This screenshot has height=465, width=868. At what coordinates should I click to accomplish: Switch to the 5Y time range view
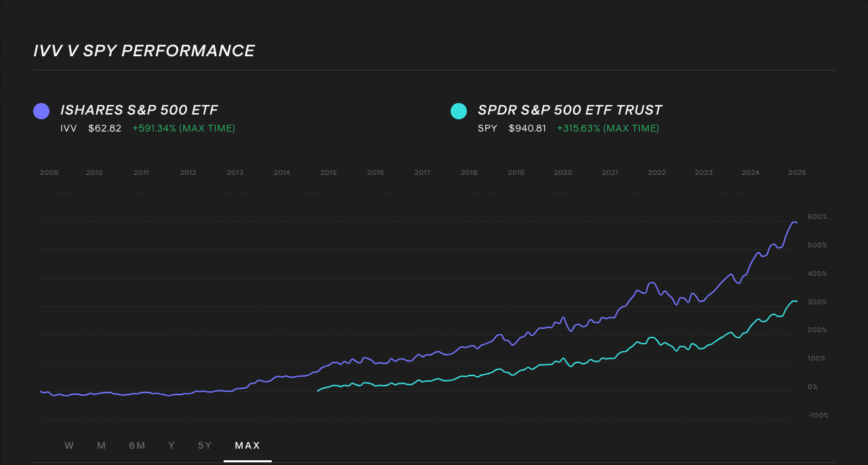coord(205,445)
